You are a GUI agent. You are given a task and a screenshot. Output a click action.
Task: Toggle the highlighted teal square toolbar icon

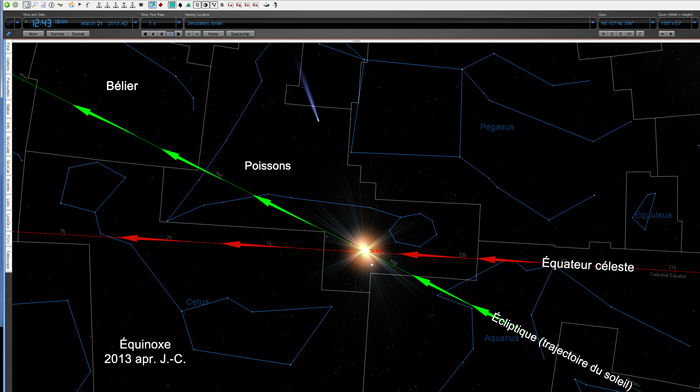point(172,5)
